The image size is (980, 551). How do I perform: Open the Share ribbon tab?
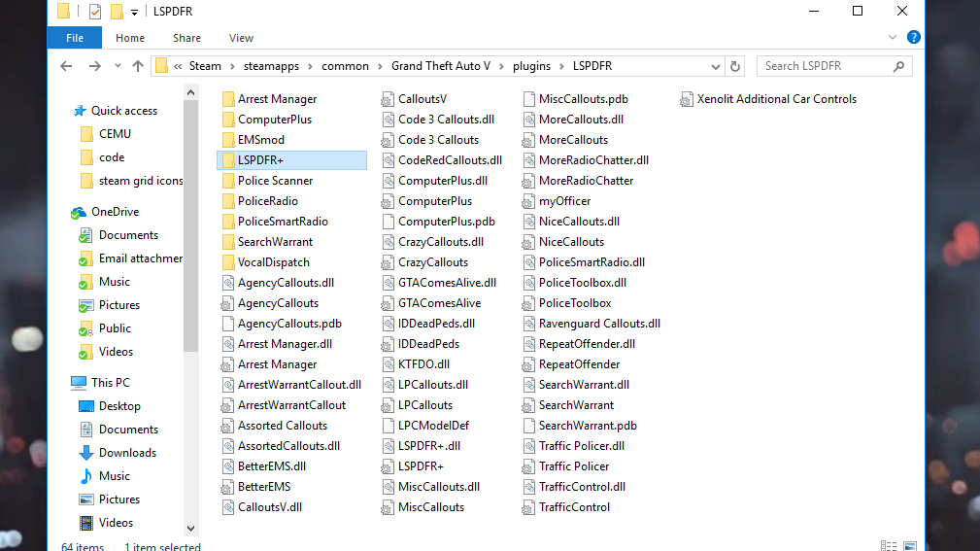point(186,38)
